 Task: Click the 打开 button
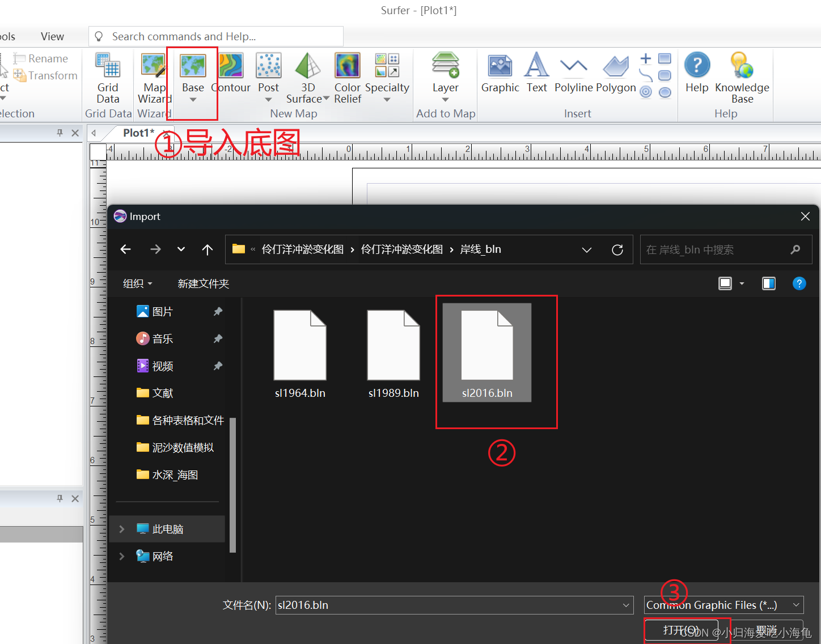(682, 630)
